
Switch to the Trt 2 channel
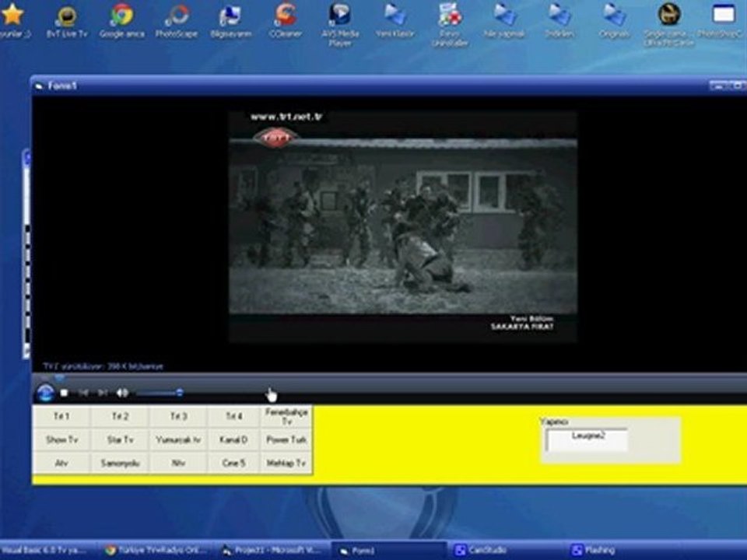(120, 417)
